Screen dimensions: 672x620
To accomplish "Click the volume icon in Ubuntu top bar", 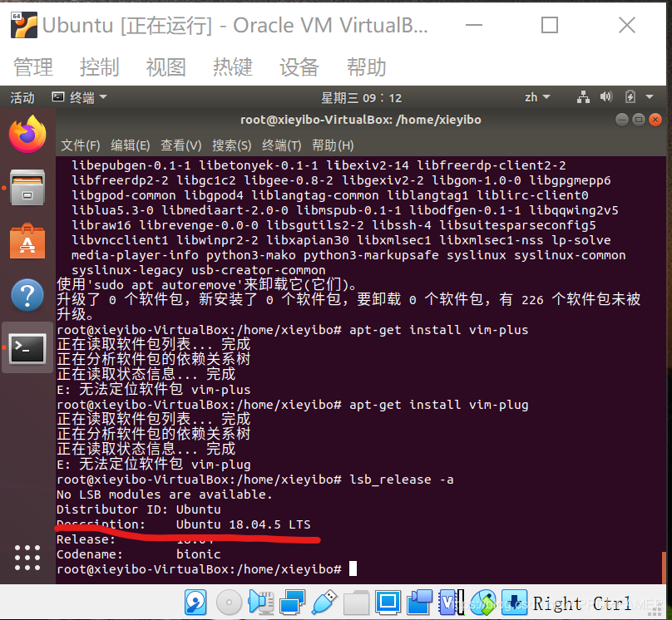I will 606,96.
